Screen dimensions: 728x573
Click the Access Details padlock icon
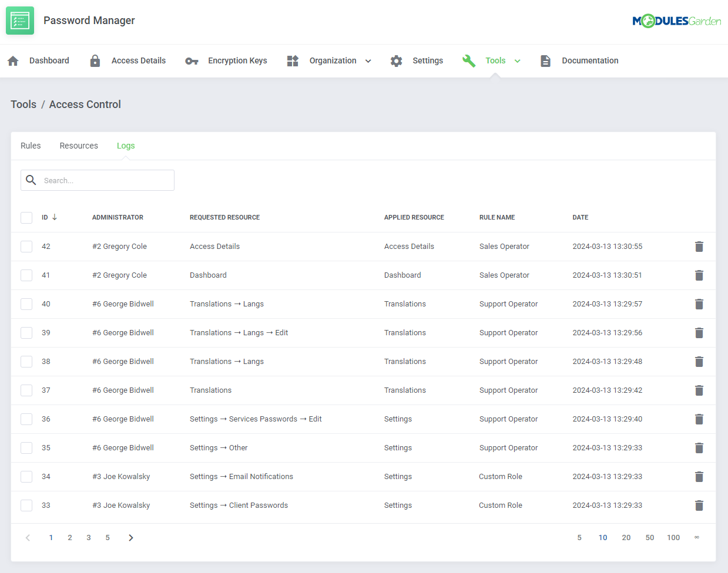coord(95,61)
